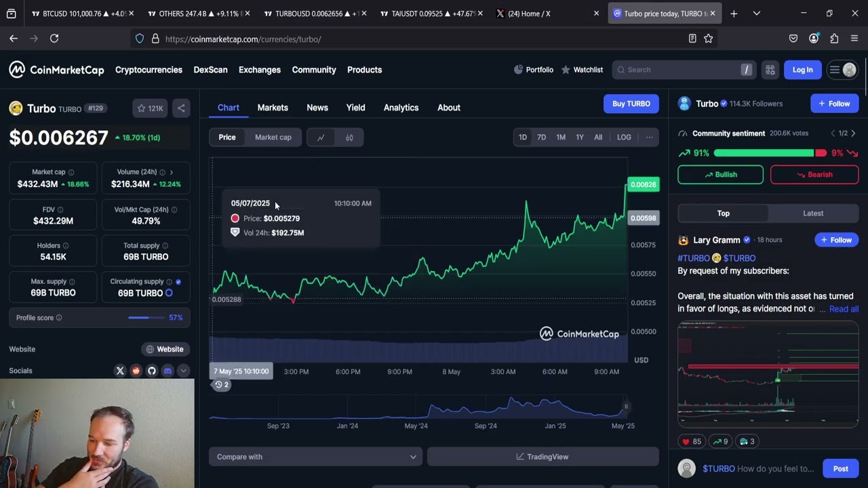Reload the page in browser

point(54,39)
